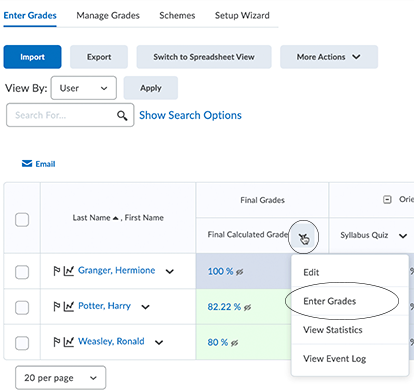Choose Enter Grades from the context menu

pos(350,301)
